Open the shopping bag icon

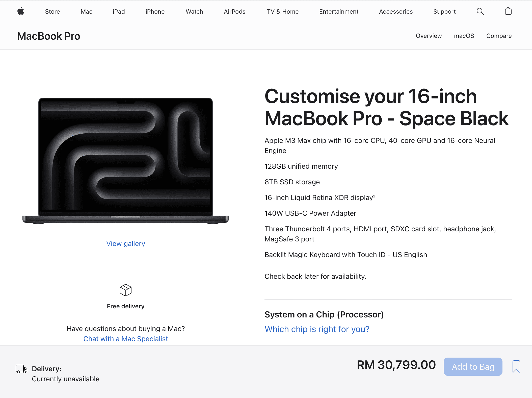tap(508, 11)
